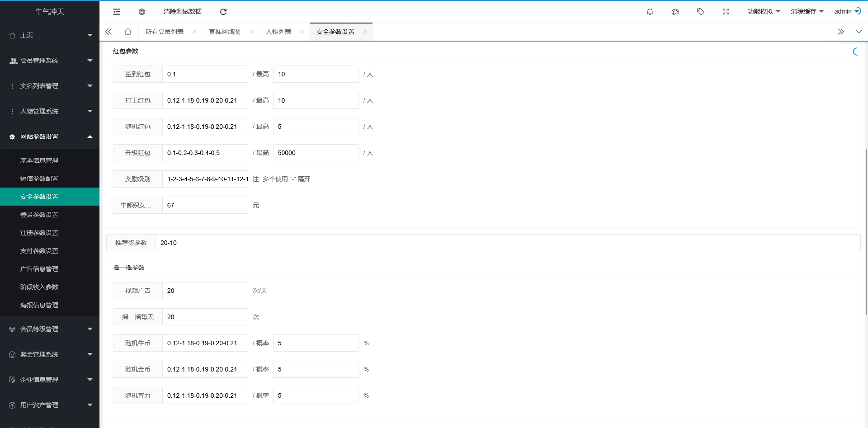
Task: Edit 奖励级别 input field
Action: click(205, 179)
